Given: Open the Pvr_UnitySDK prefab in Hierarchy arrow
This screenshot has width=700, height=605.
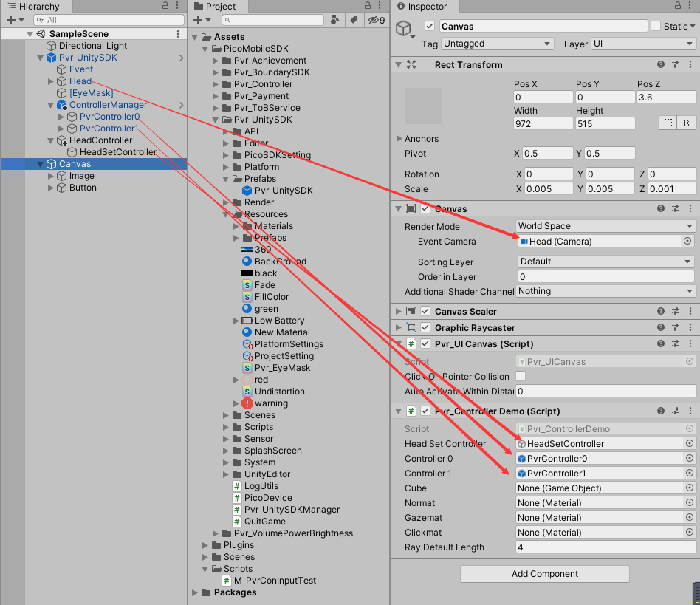Looking at the screenshot, I should [181, 58].
